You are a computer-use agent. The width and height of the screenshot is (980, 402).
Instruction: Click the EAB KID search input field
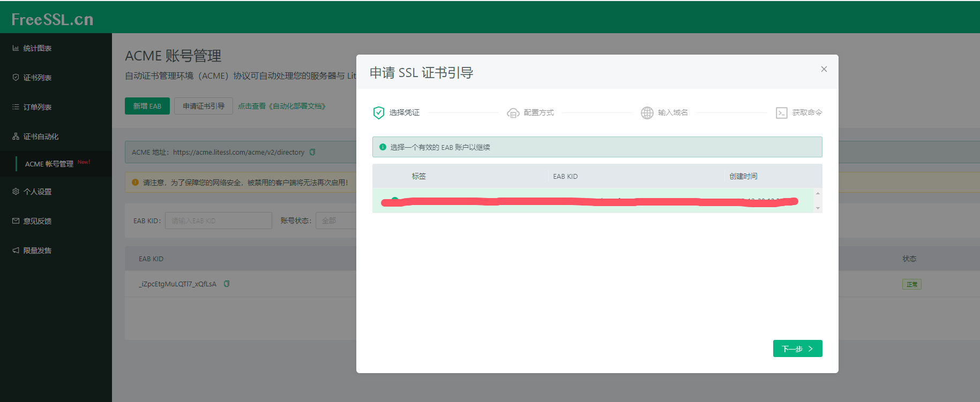(219, 221)
